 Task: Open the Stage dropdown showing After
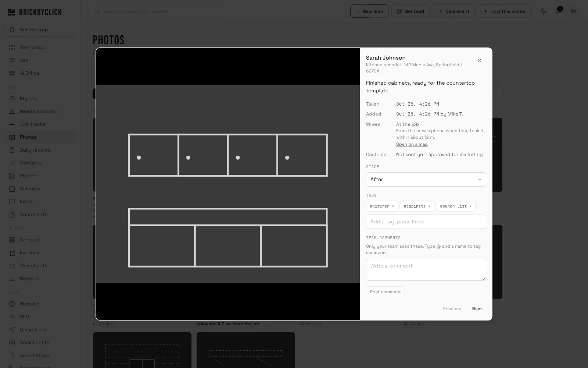426,179
